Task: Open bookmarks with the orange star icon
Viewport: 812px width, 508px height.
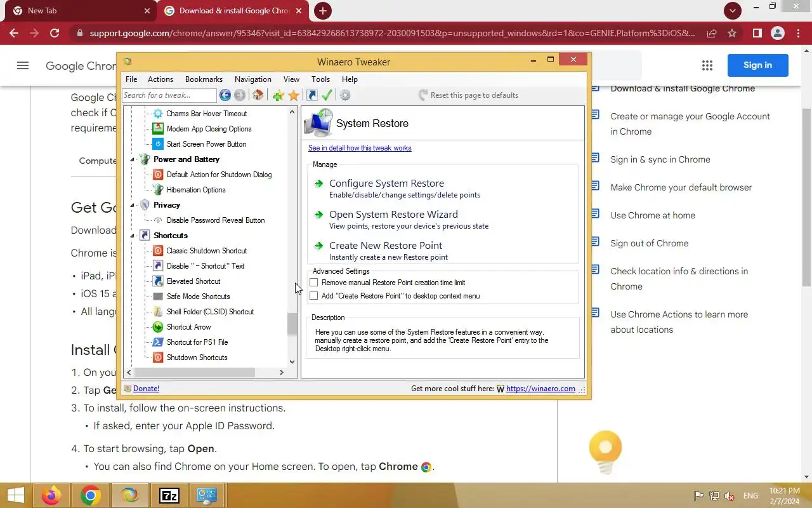Action: coord(293,95)
